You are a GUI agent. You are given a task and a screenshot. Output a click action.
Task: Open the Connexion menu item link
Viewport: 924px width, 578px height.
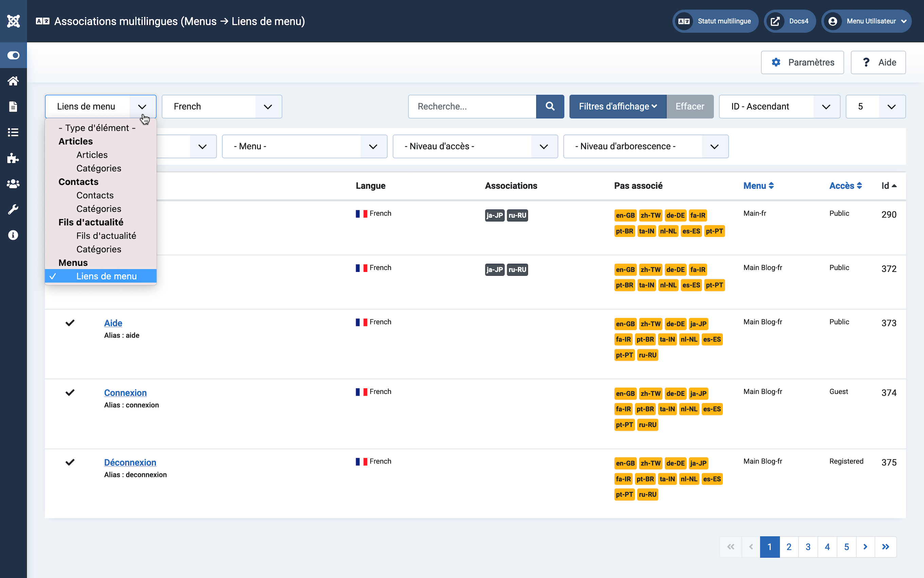pos(125,393)
